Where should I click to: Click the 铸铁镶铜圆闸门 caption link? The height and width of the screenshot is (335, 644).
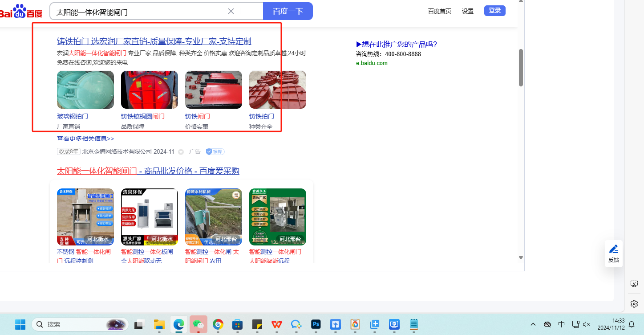pyautogui.click(x=143, y=116)
